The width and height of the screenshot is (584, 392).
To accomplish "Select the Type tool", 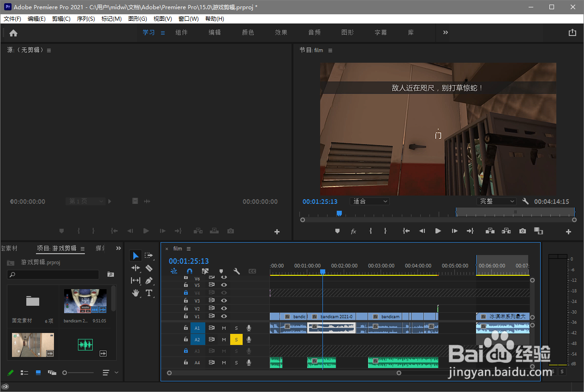I will pos(149,293).
